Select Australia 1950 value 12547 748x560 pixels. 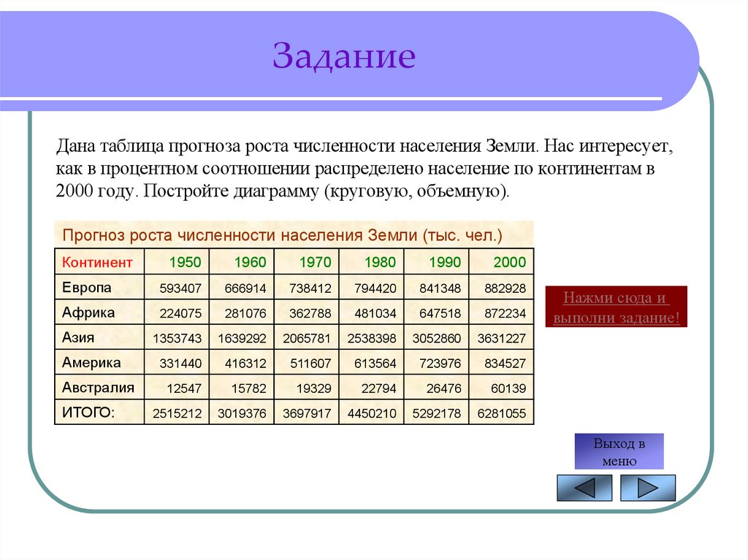click(x=177, y=388)
